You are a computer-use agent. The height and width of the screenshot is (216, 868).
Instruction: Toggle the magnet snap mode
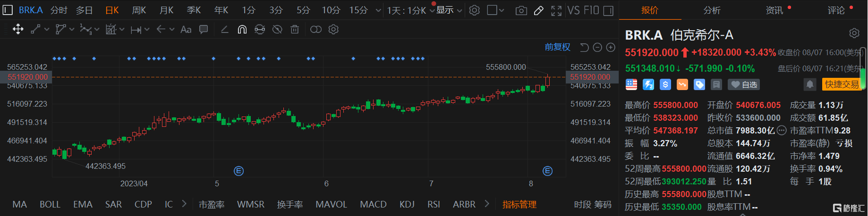(242, 30)
